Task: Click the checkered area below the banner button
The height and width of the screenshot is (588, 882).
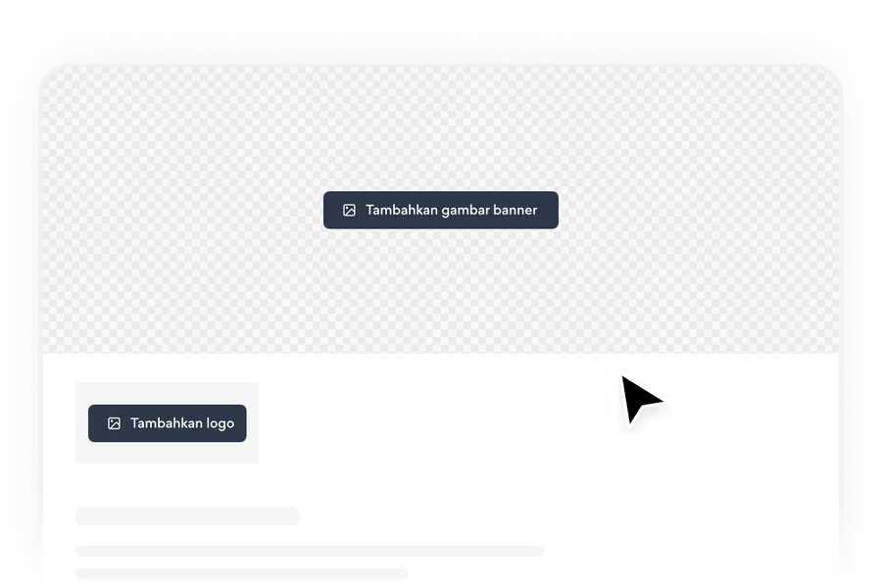Action: pos(440,291)
